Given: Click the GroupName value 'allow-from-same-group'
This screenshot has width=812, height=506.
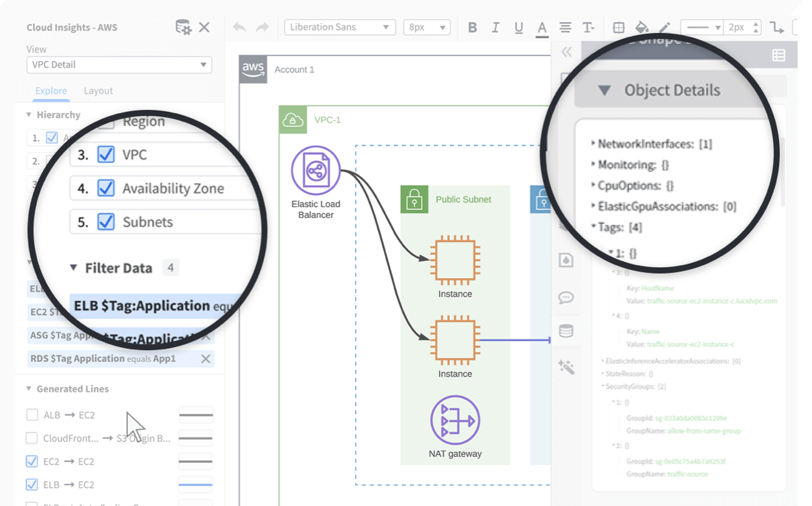Looking at the screenshot, I should click(x=704, y=430).
